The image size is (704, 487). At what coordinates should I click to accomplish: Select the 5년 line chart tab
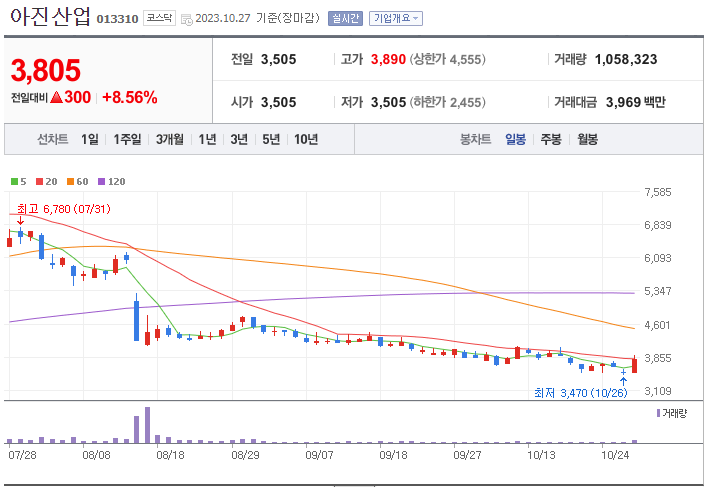[271, 139]
